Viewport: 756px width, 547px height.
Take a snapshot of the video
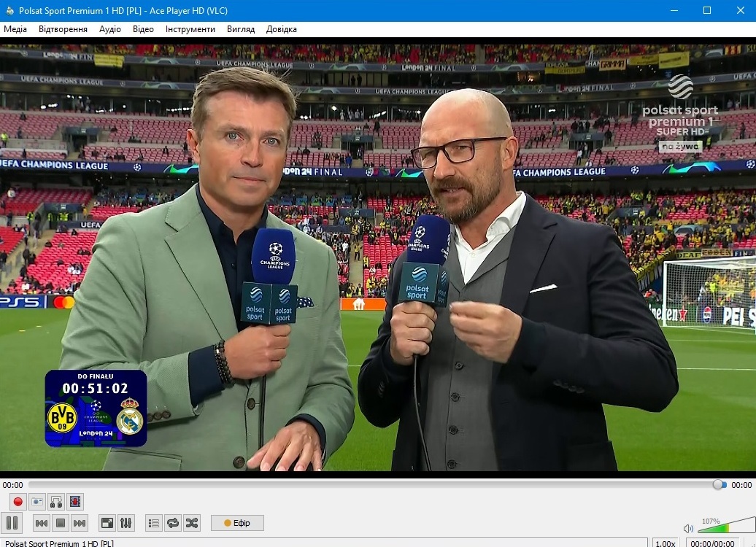point(37,502)
